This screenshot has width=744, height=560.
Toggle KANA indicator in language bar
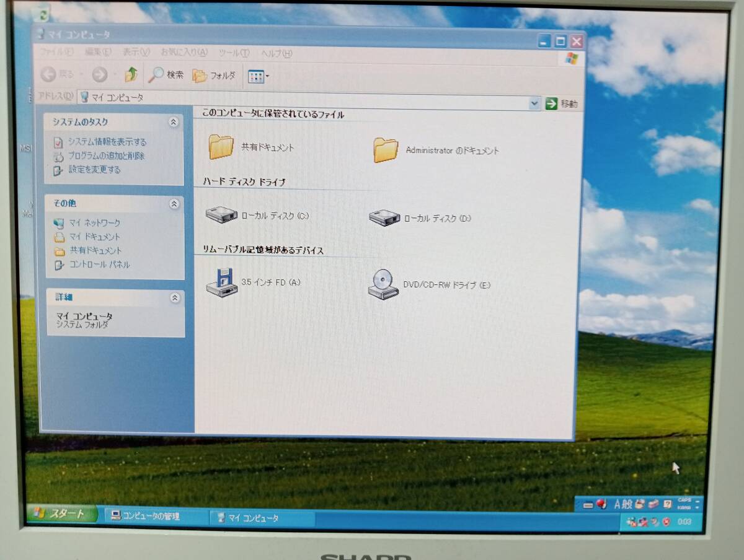pyautogui.click(x=684, y=508)
